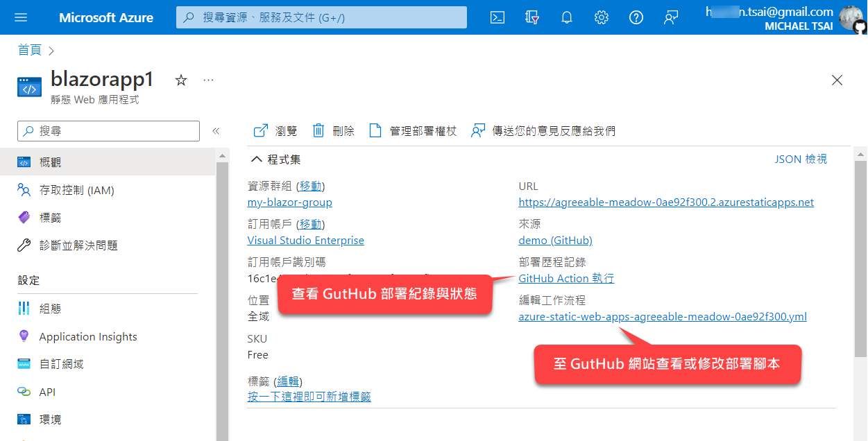Open the azurestaticapps.net site URL
The image size is (868, 441).
point(666,202)
